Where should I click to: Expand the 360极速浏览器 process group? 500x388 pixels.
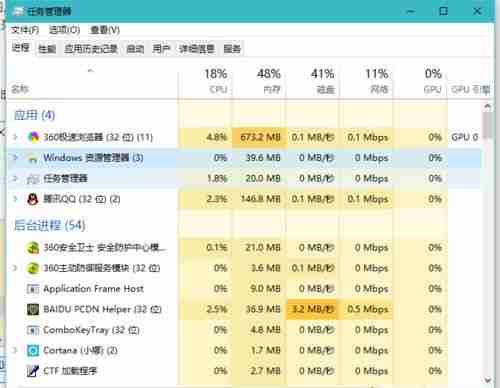point(15,137)
